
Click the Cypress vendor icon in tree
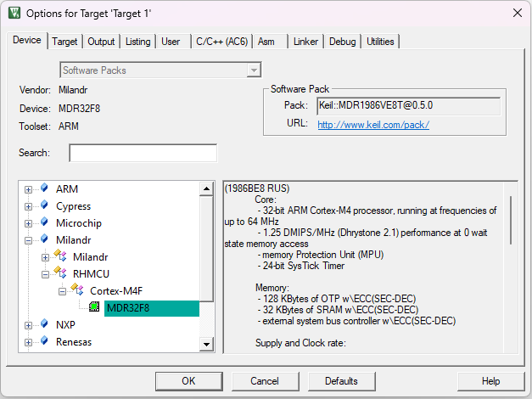[44, 205]
